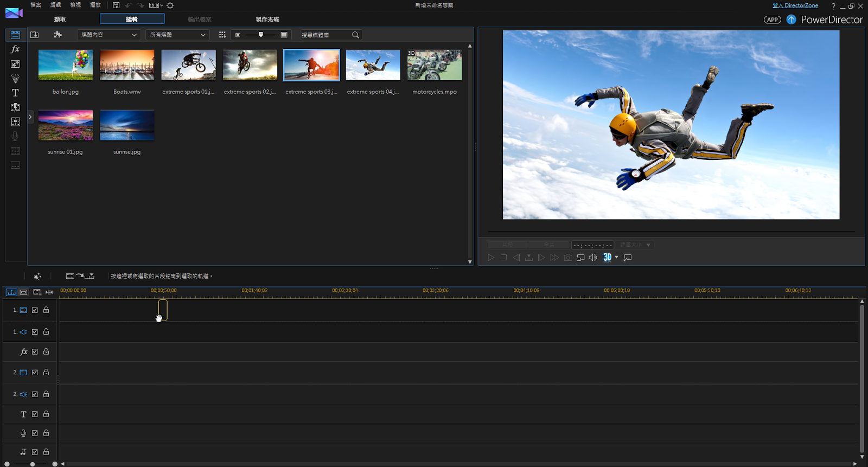Open the 16:9 aspect ratio dropdown
Image resolution: width=868 pixels, height=467 pixels.
156,5
